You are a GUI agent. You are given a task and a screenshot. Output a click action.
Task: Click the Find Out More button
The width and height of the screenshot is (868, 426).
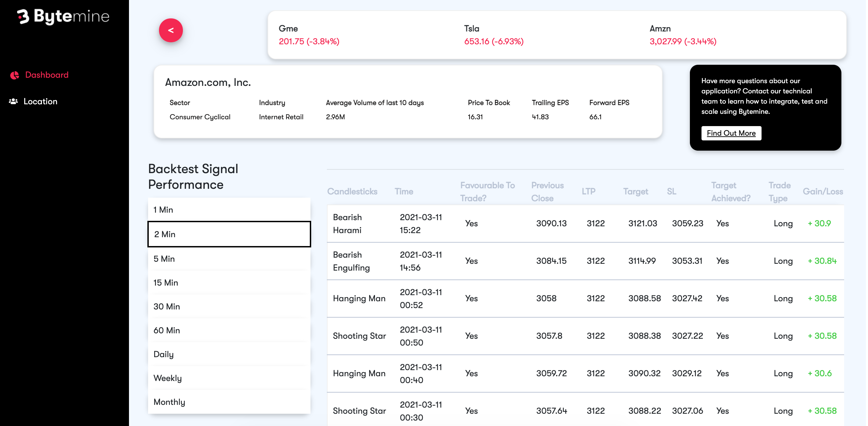[731, 133]
